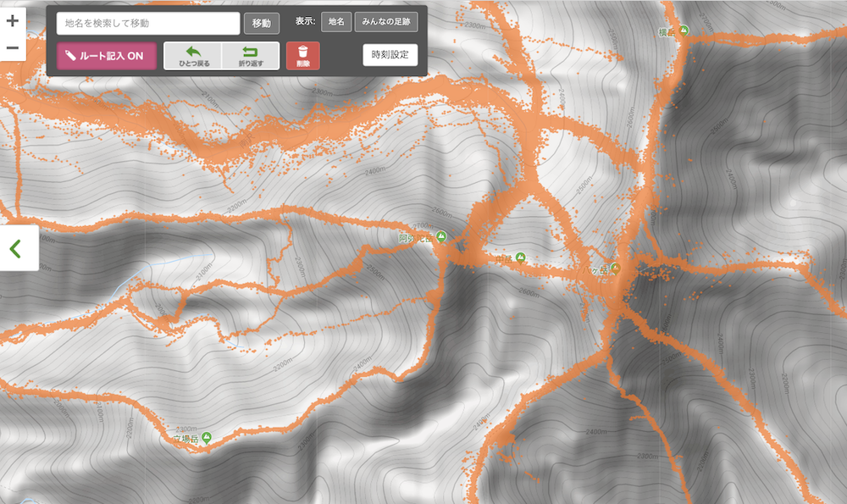Select the 横岳 peak marker
Viewport: 847px width, 504px height.
click(684, 30)
